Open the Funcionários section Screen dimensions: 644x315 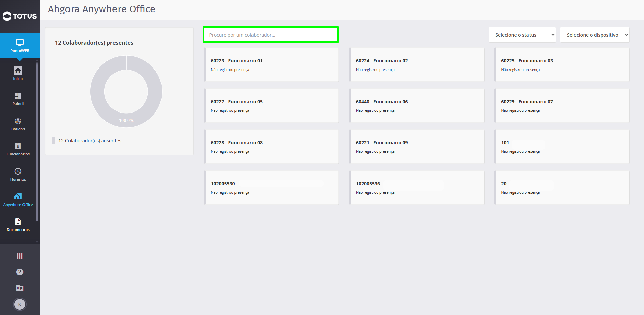[x=18, y=149]
